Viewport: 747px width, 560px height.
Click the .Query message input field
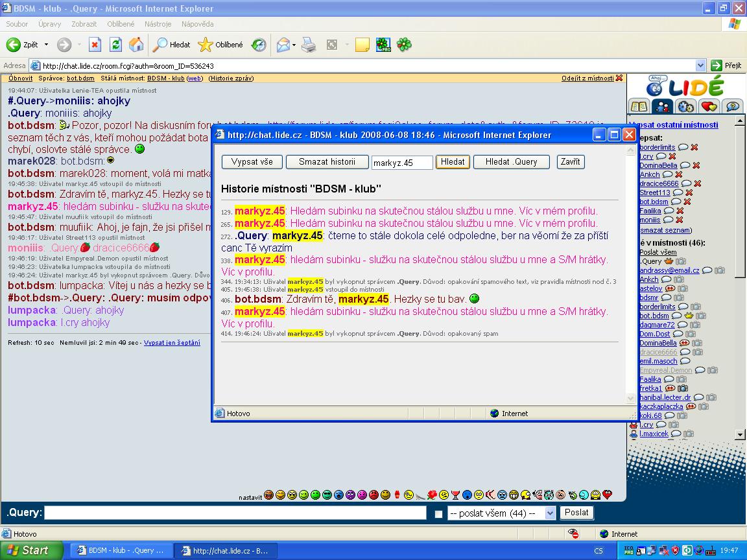pos(235,513)
